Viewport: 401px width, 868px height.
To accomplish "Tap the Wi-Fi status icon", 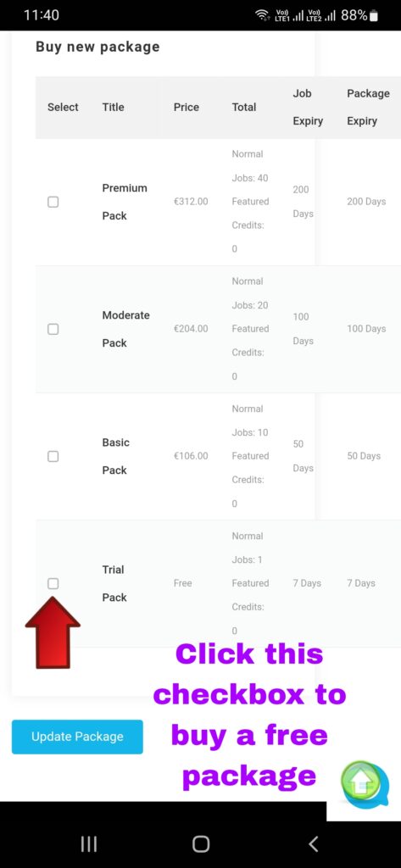I will point(263,15).
